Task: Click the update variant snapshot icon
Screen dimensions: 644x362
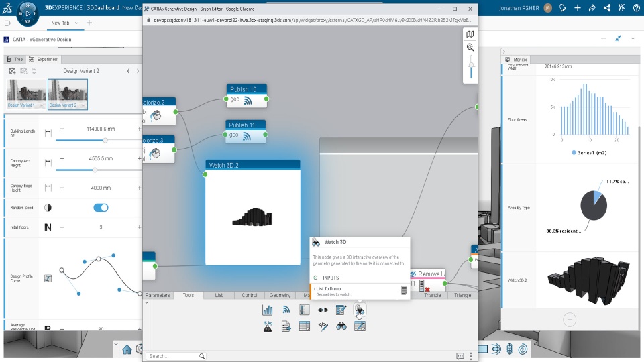Action: pos(24,71)
